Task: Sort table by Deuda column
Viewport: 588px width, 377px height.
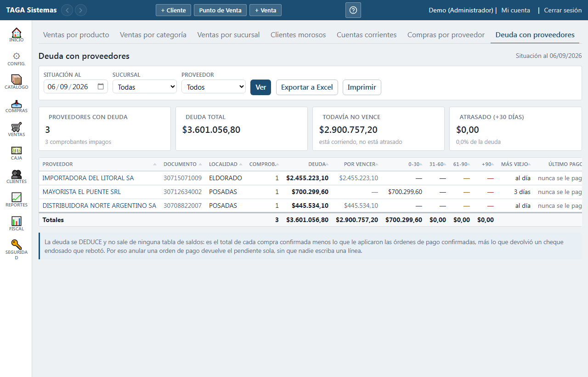Action: (307, 164)
